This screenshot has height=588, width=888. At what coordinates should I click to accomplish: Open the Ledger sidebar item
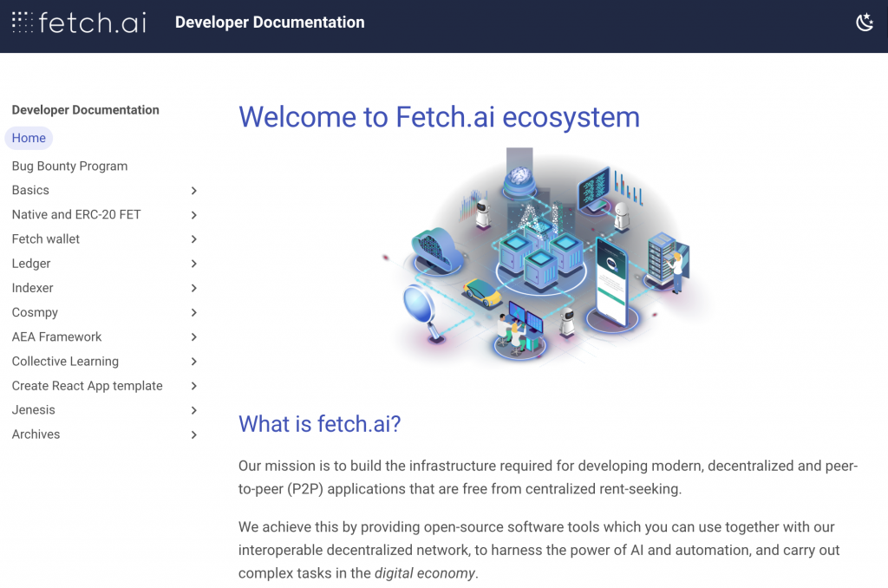[x=31, y=264]
